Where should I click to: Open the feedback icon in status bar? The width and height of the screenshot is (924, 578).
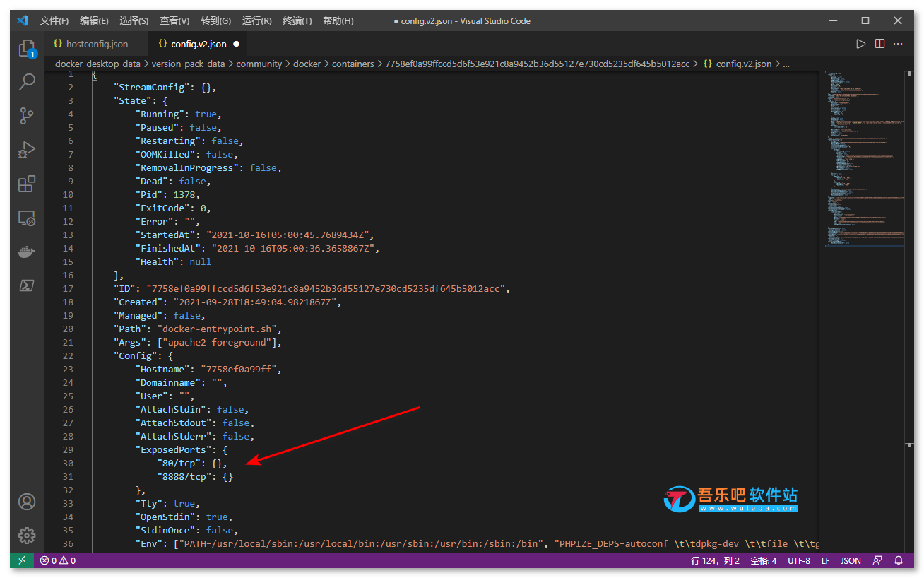click(x=877, y=560)
